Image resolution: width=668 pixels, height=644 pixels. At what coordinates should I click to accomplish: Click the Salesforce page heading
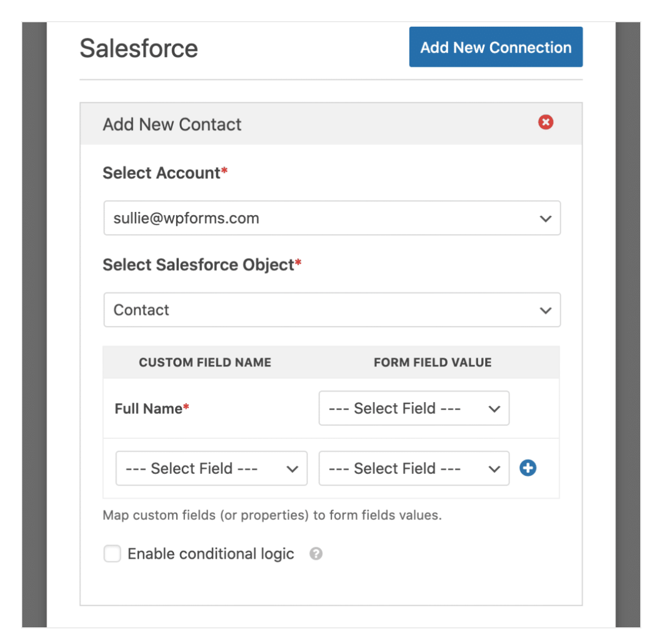point(139,48)
